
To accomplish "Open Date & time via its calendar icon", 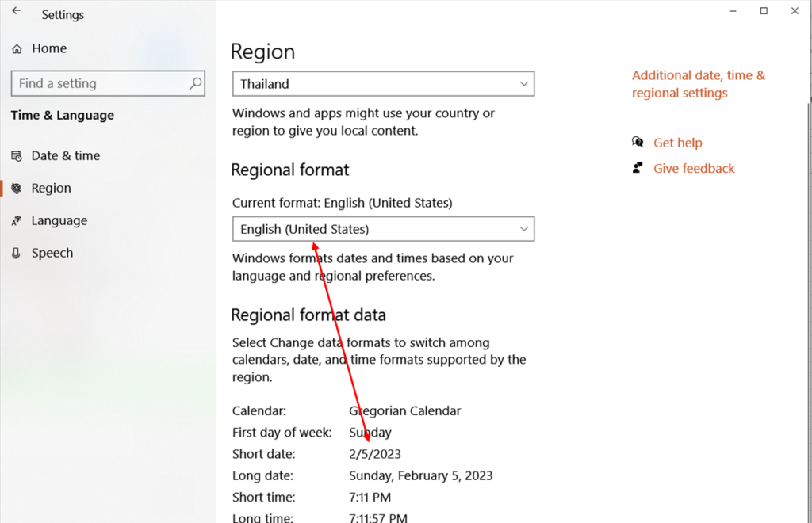I will click(x=17, y=156).
